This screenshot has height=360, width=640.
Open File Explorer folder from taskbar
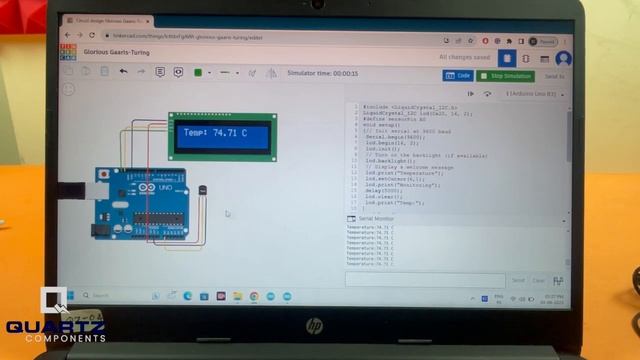tap(238, 296)
